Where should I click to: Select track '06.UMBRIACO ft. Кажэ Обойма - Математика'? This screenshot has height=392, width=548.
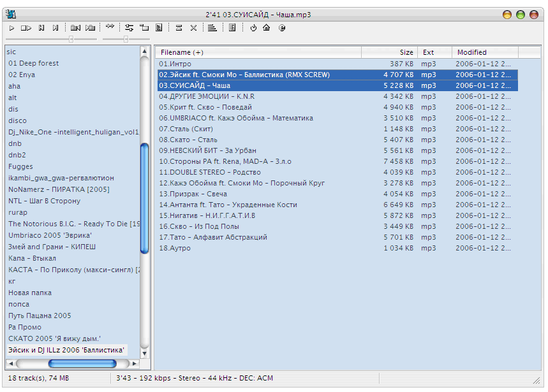337,118
